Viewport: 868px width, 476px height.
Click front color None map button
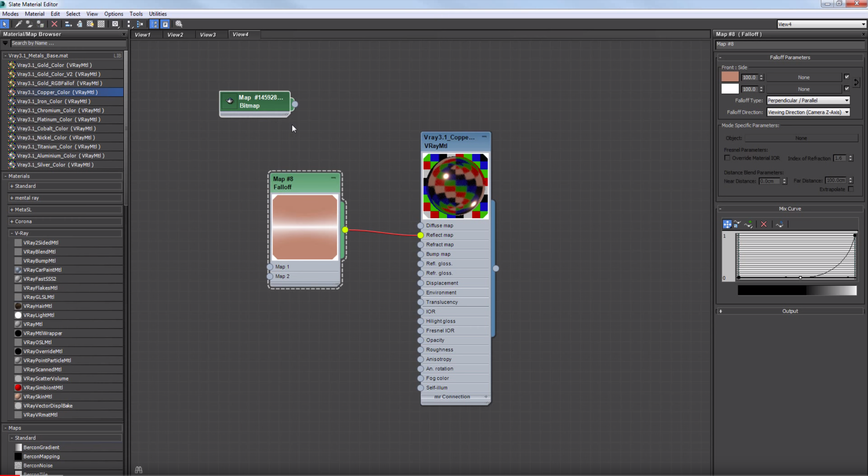(803, 77)
